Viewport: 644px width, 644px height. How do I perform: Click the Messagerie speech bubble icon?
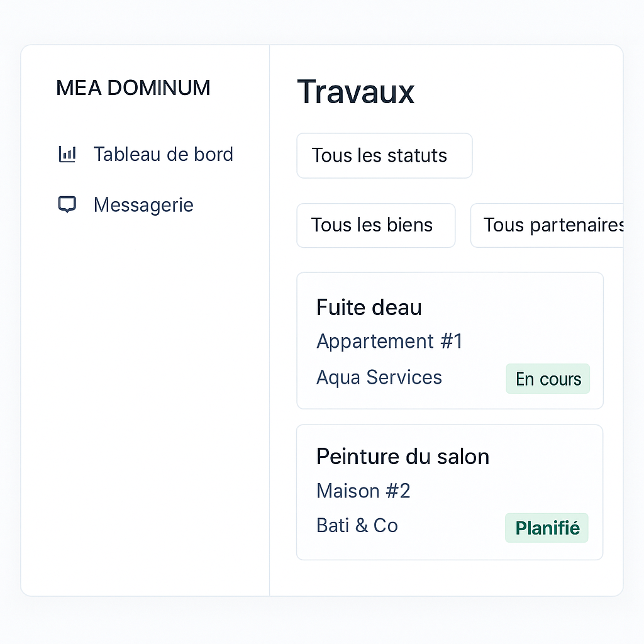click(67, 204)
